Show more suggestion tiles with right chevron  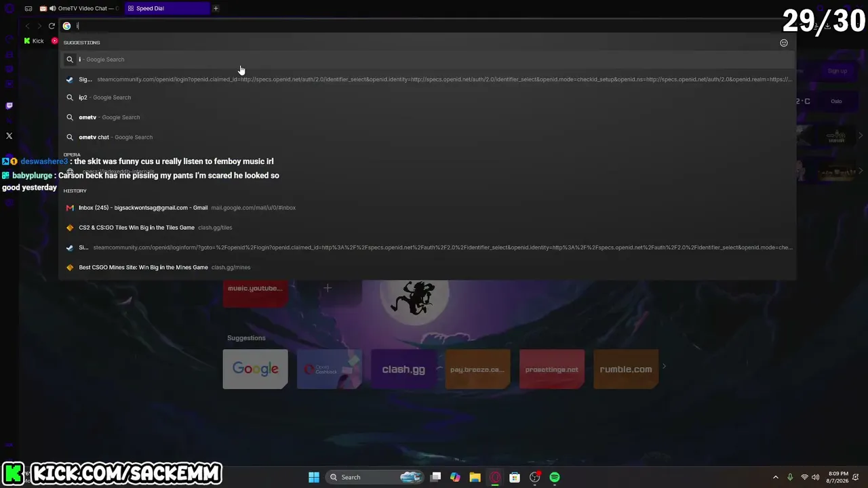(664, 367)
